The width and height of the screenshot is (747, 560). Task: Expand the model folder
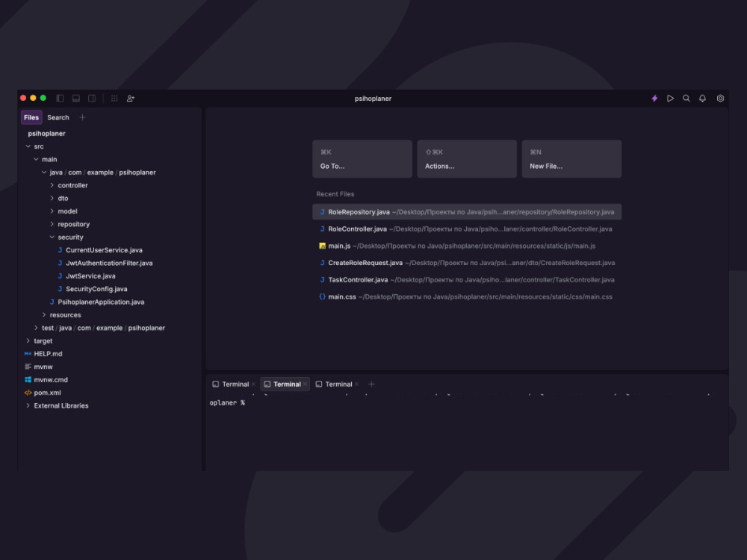52,211
